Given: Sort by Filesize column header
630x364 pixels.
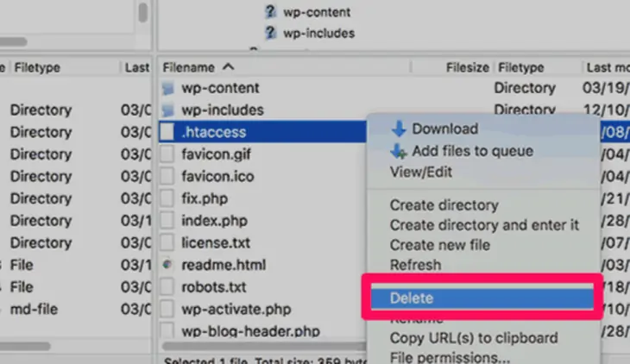Looking at the screenshot, I should click(467, 66).
